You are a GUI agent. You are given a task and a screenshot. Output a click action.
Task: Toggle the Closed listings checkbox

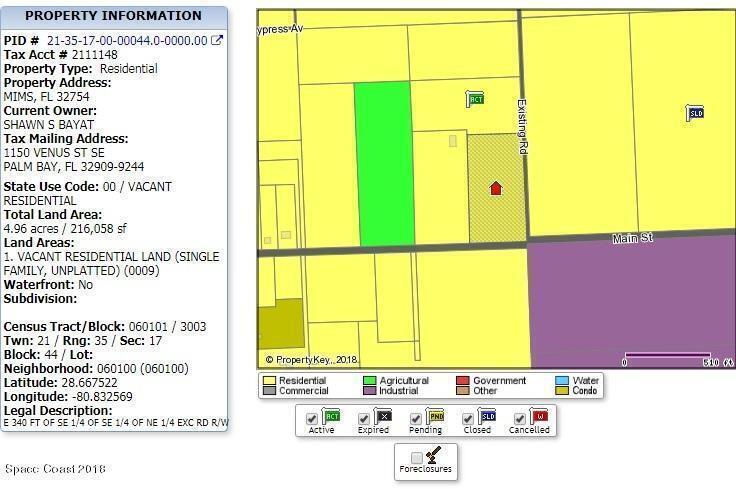click(468, 418)
